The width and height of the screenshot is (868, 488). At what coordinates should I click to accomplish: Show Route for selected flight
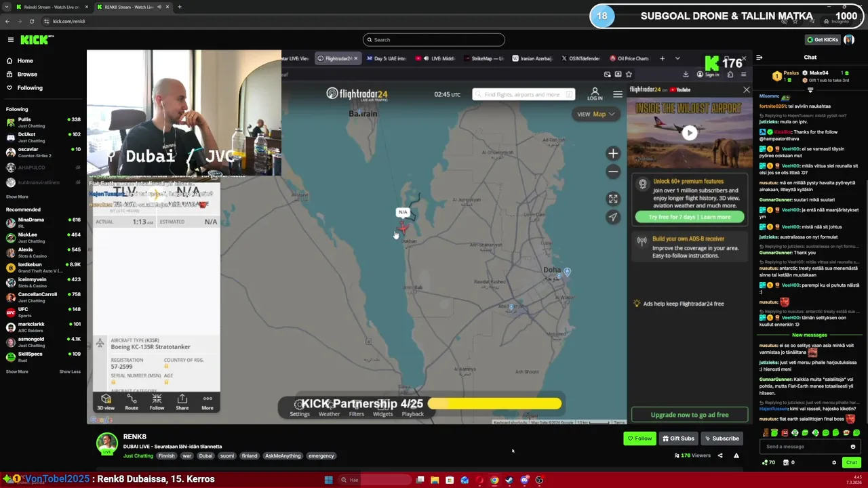coord(132,402)
